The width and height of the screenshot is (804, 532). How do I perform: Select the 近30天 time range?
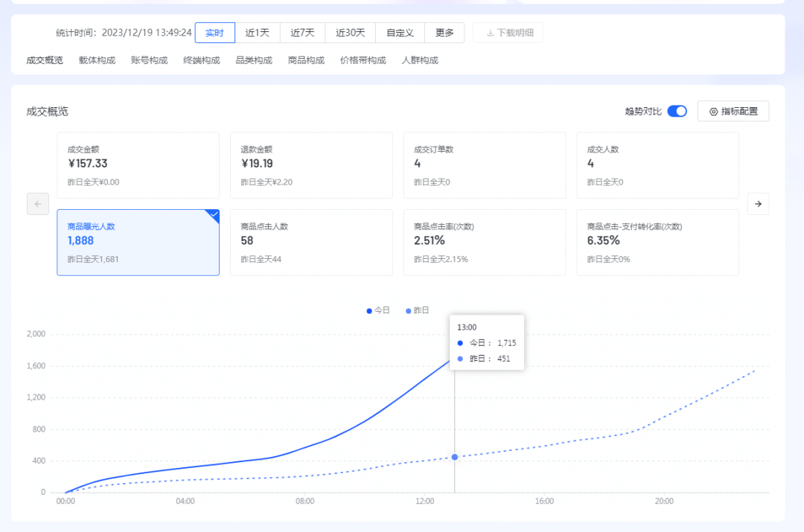(x=350, y=33)
